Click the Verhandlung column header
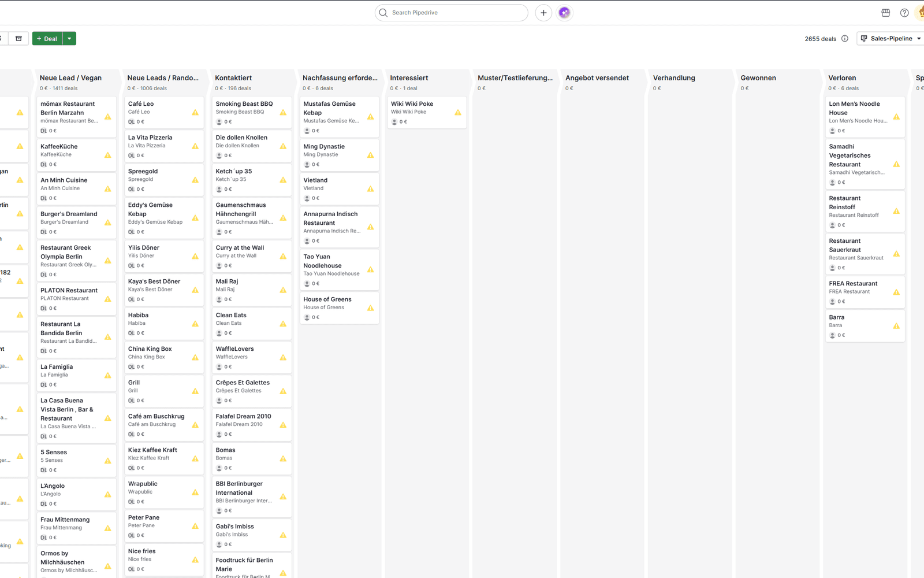The image size is (924, 578). (674, 78)
